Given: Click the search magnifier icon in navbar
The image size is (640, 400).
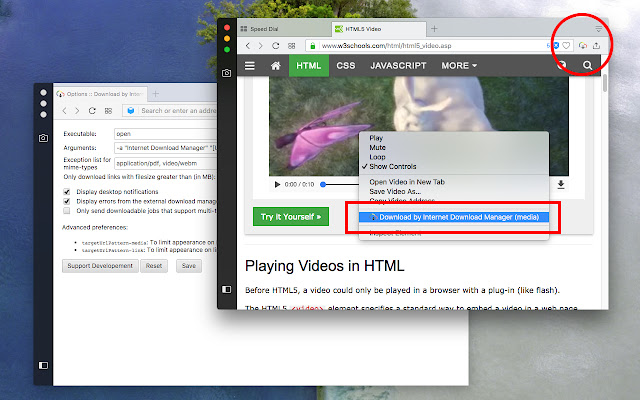Looking at the screenshot, I should click(x=587, y=65).
